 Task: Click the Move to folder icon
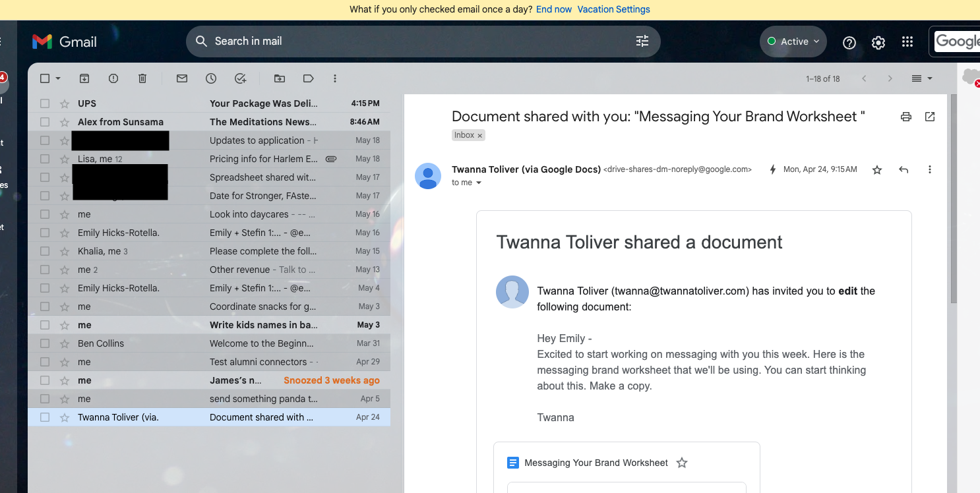280,78
